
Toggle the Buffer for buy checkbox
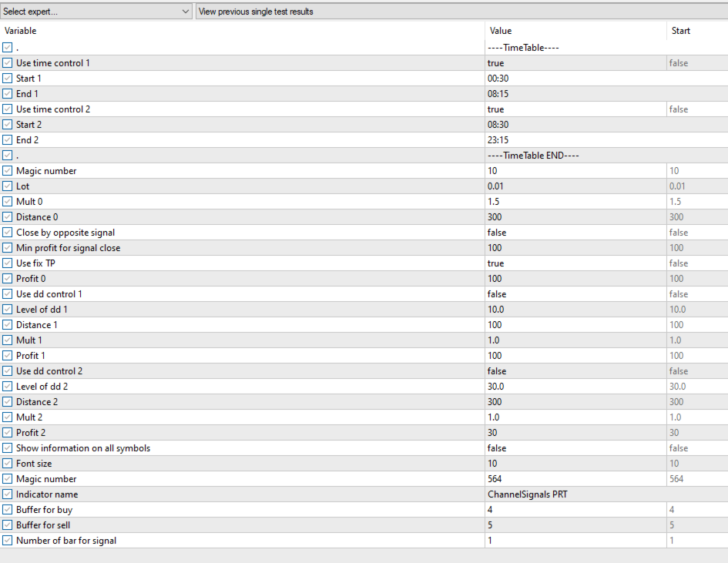pos(8,510)
